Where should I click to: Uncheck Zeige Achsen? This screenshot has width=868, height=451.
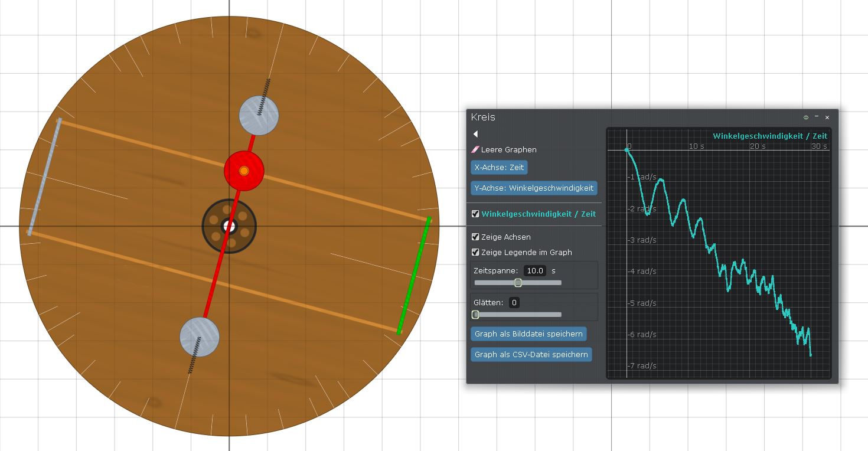475,237
